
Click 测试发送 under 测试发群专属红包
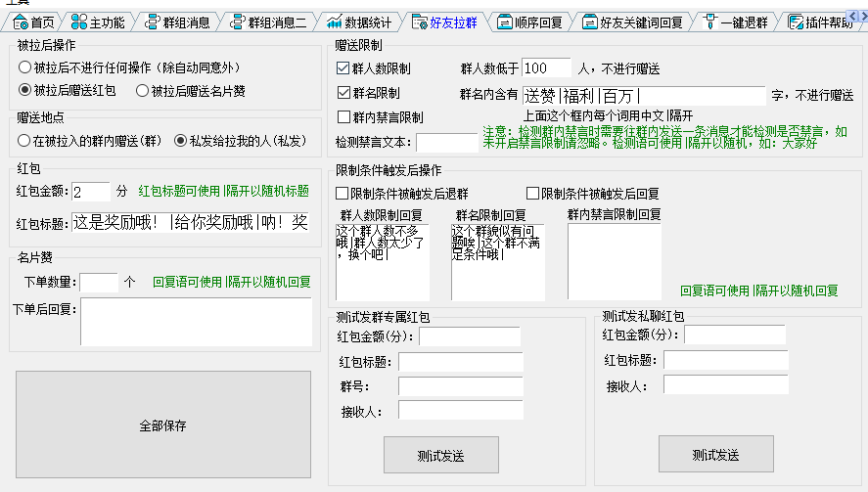pos(441,455)
